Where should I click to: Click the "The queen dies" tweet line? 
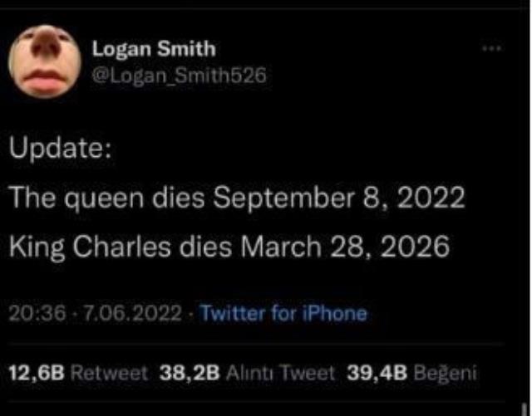[x=237, y=198]
